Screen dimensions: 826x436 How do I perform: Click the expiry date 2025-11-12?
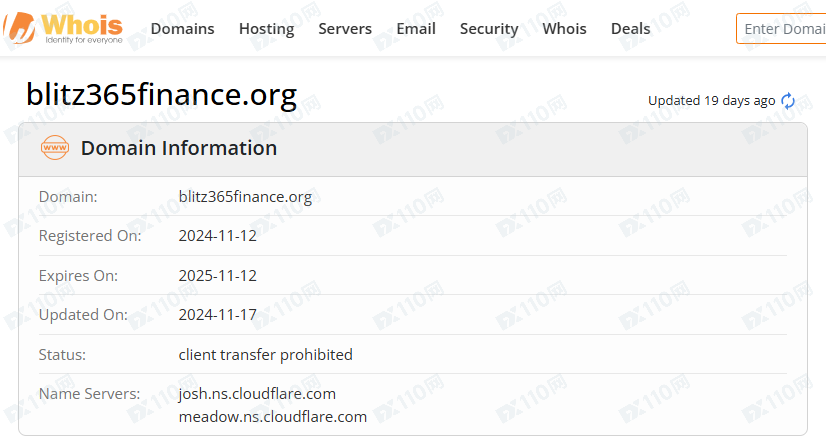point(217,276)
